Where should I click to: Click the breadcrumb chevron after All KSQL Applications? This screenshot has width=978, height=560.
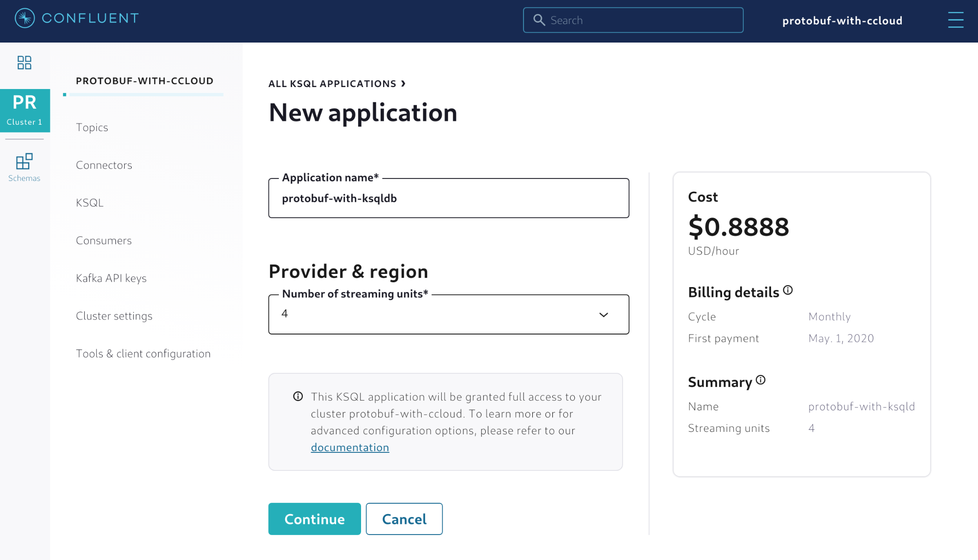[403, 84]
